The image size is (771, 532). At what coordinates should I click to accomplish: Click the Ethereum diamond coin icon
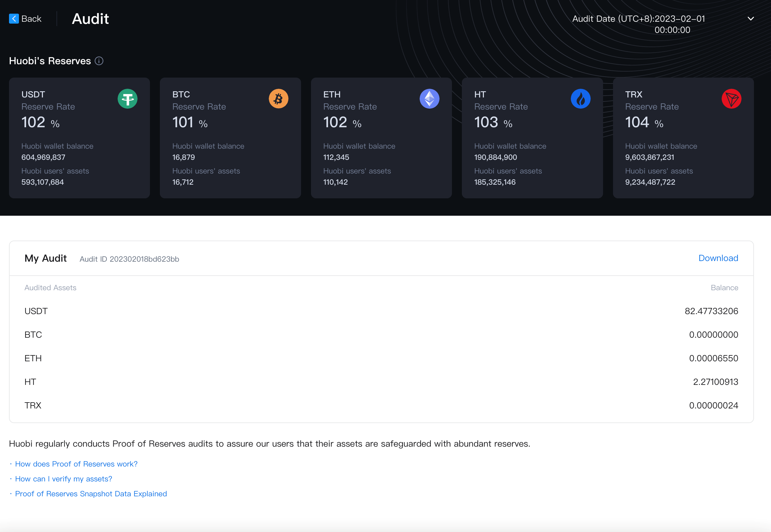[429, 99]
